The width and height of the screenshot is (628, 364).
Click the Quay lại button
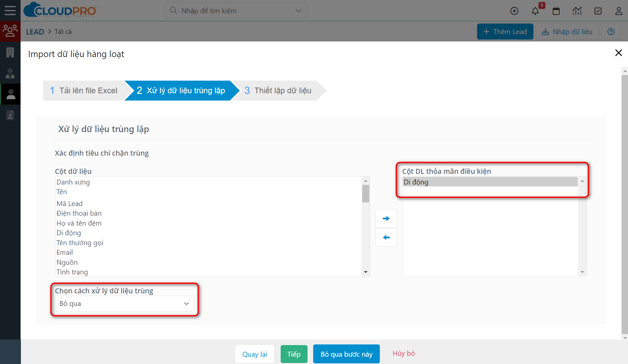255,354
